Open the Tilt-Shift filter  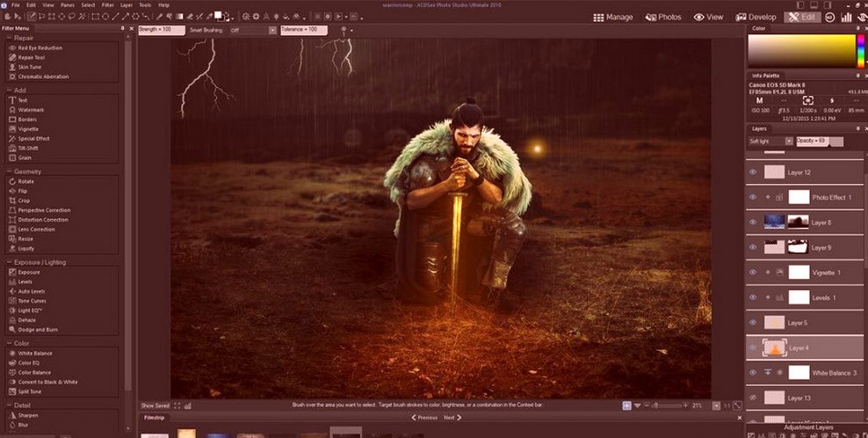(x=24, y=148)
